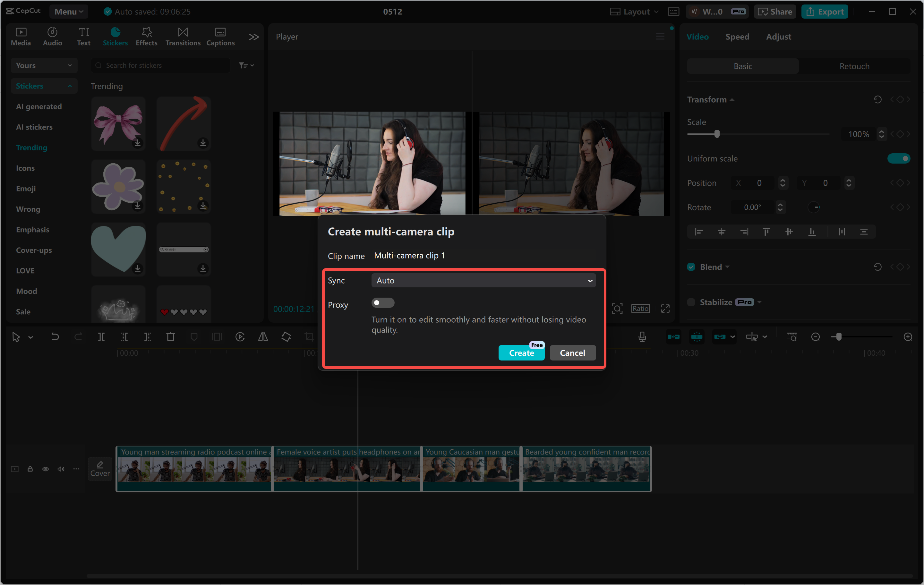Zoom in the timeline

(908, 337)
